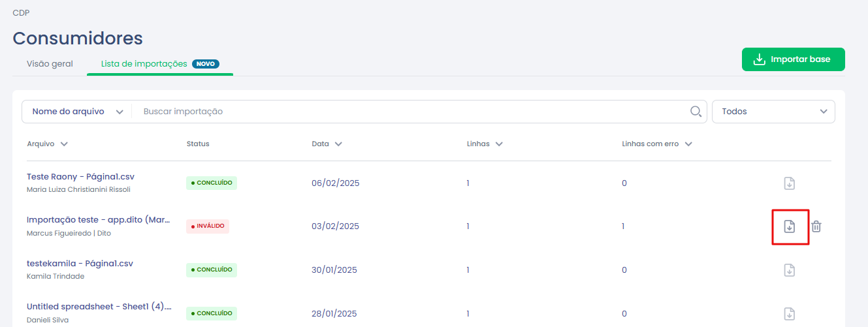Click the date 06/02/2025
Image resolution: width=868 pixels, height=327 pixels.
(x=336, y=183)
